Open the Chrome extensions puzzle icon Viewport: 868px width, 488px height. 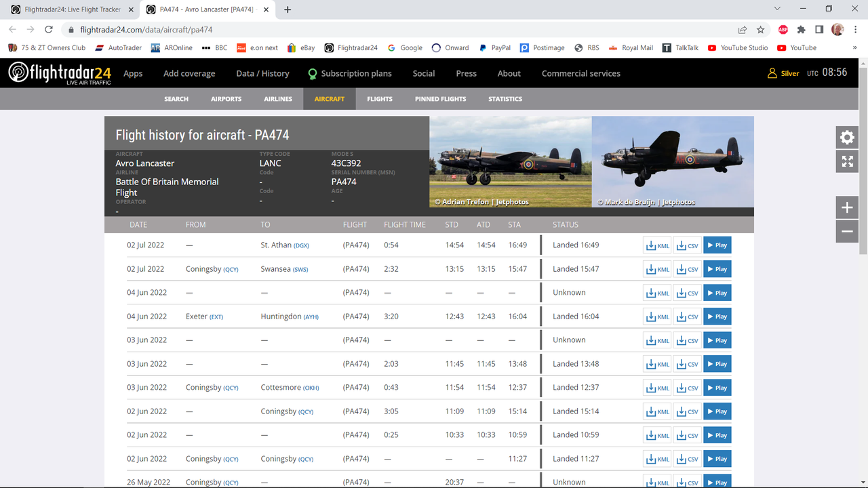[x=801, y=30]
